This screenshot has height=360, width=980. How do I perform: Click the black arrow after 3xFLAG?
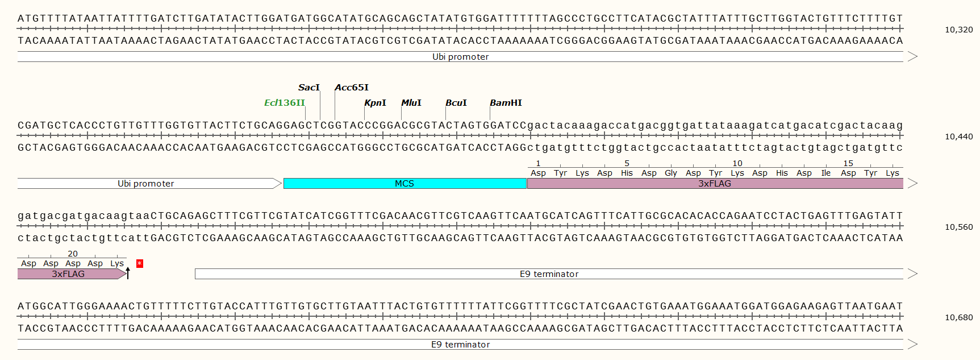(x=128, y=273)
